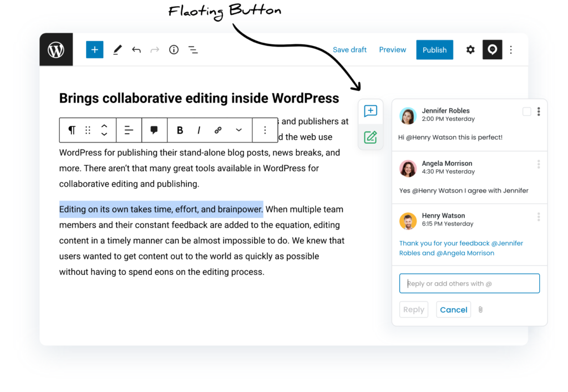The height and width of the screenshot is (392, 568).
Task: Click the '2:00 PM Yesterday' timestamp
Action: tap(448, 119)
